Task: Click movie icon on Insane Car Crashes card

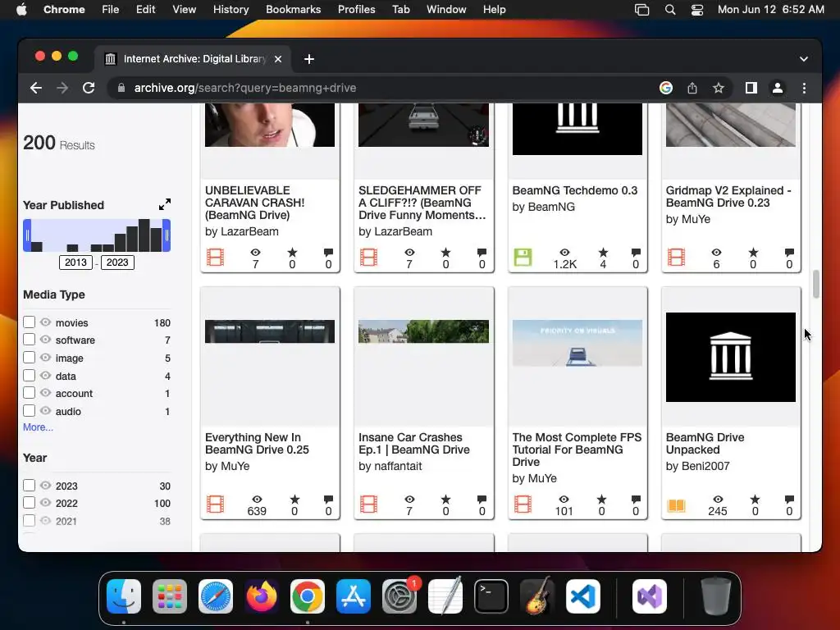Action: pos(368,504)
